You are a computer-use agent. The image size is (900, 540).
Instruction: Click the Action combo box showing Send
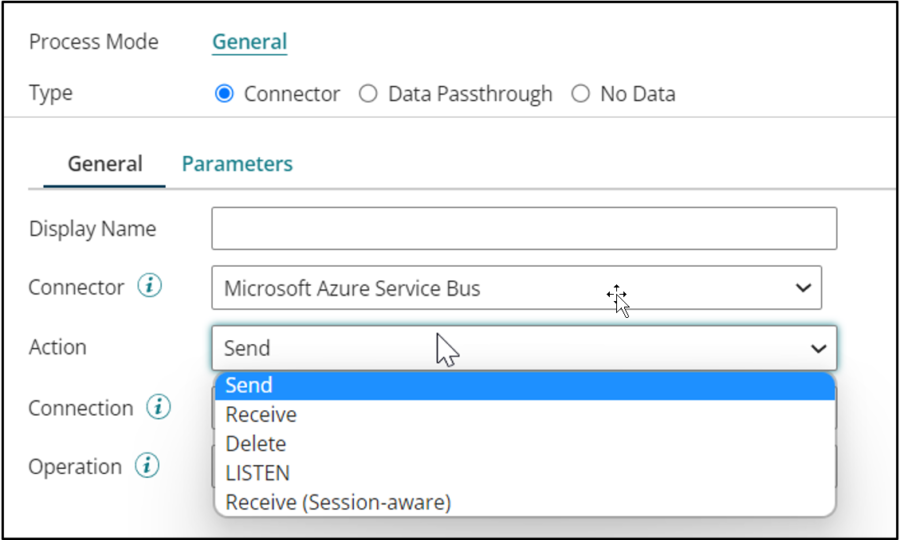tap(500, 348)
